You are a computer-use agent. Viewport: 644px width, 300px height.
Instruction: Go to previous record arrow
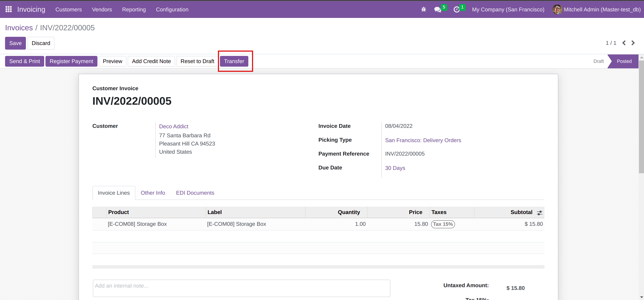tap(624, 43)
